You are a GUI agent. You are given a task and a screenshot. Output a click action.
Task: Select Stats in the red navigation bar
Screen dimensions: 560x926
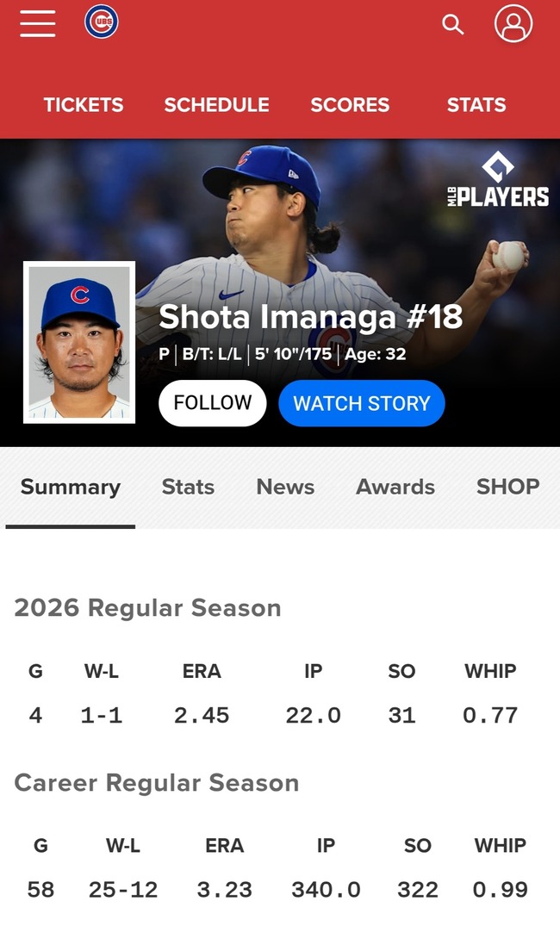pos(476,105)
